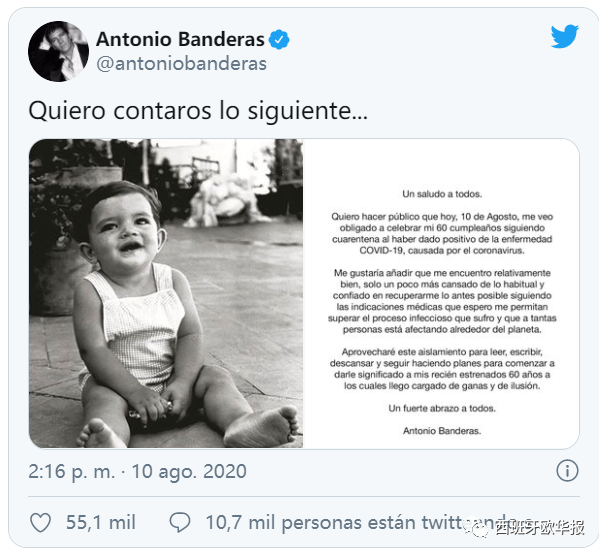Click the "Un fuerte abrazo a todos." line
Viewport: 604px width, 555px height.
pyautogui.click(x=442, y=408)
